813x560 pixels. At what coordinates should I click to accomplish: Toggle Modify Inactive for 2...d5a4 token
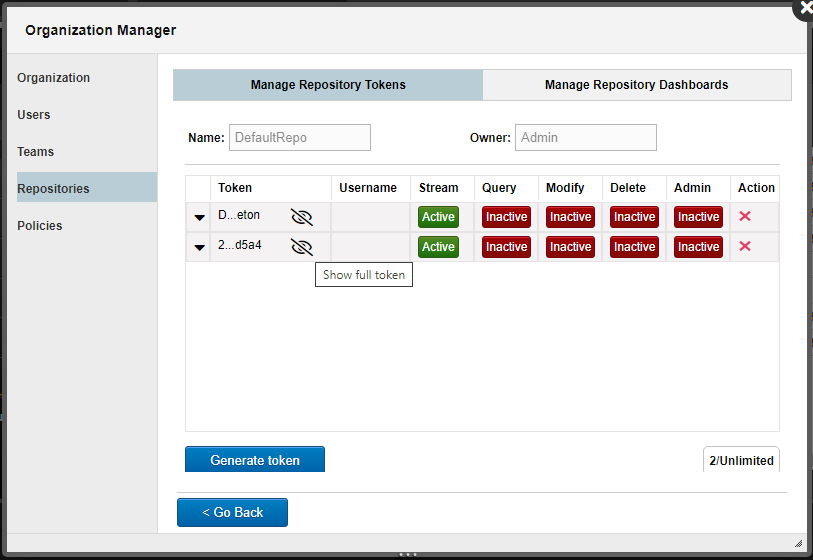click(x=570, y=247)
